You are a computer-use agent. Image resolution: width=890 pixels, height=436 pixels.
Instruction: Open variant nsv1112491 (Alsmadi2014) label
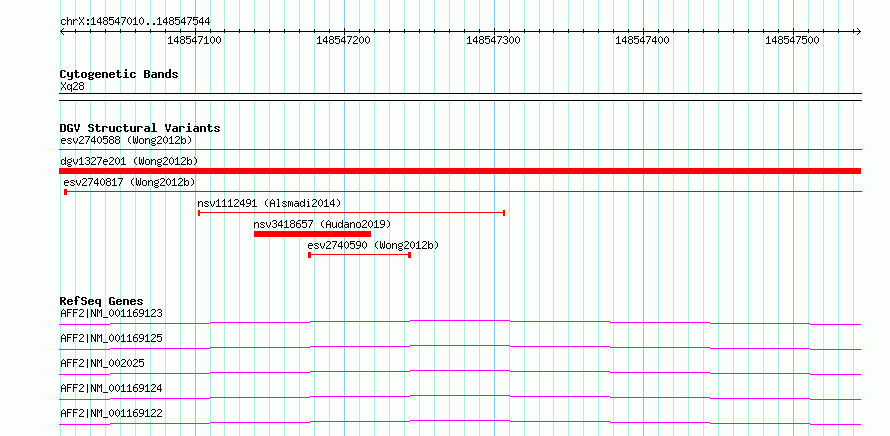point(270,203)
